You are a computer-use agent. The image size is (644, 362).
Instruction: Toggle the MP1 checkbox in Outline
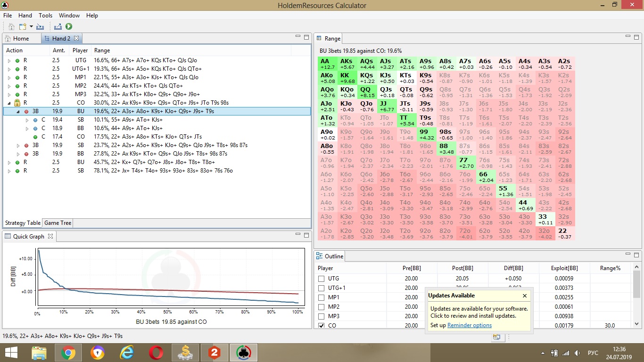click(322, 297)
